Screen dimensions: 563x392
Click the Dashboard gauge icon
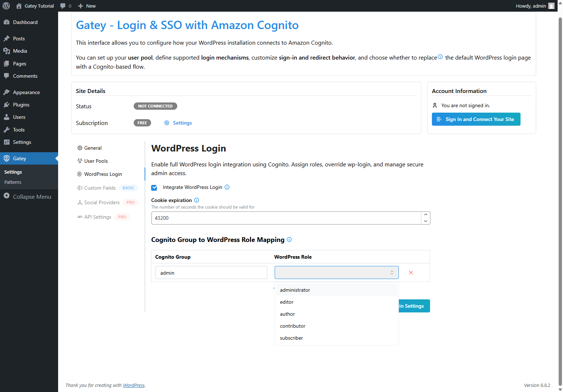click(x=7, y=22)
